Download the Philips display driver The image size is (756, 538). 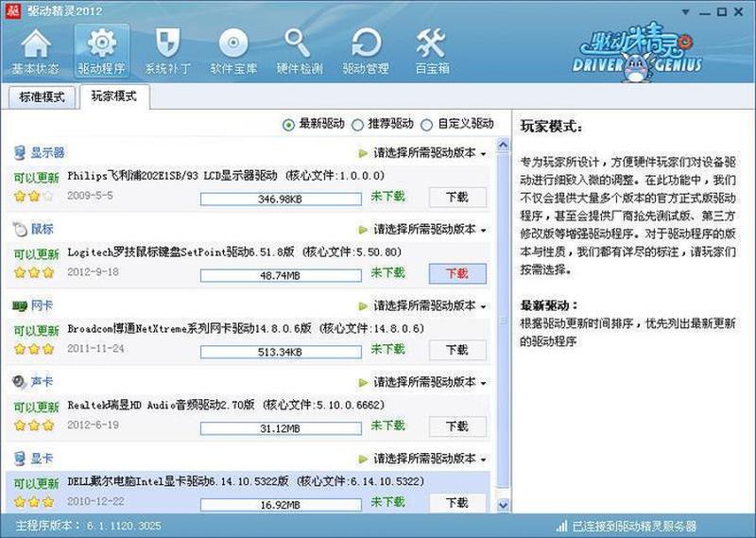(457, 197)
